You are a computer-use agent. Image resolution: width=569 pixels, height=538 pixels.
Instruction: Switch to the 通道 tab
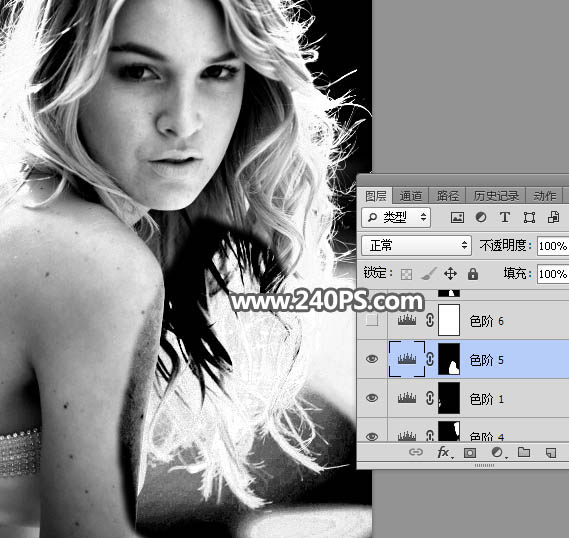click(411, 196)
